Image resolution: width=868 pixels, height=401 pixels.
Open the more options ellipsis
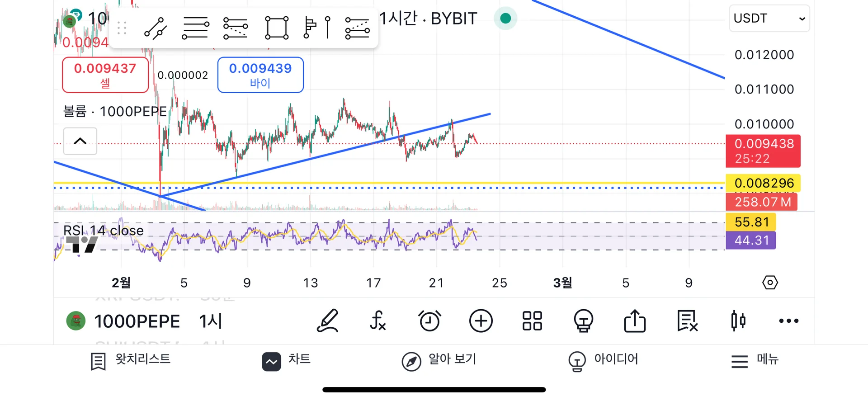point(789,321)
